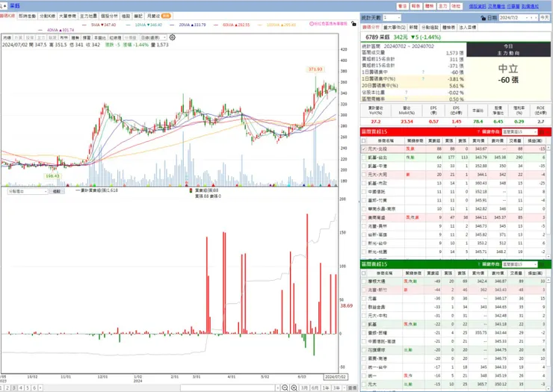Viewport: 553px width, 392px height.
Task: Click the lock icon beside 日期
Action: coord(484,18)
